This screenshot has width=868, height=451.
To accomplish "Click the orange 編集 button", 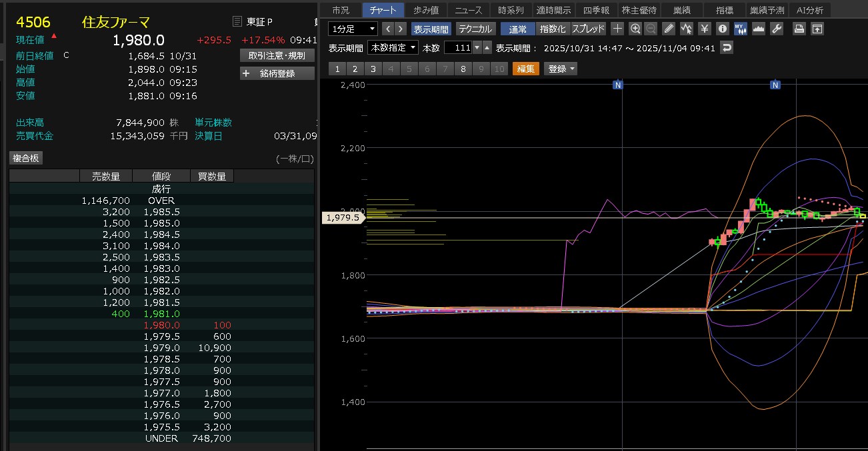I will [525, 69].
